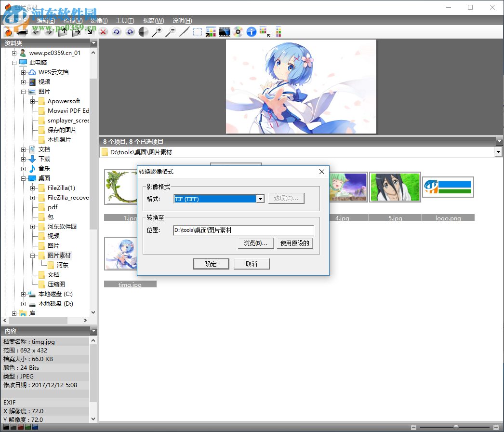Viewport: 504px width, 432px height.
Task: Expand the WPS云文档 tree node
Action: (x=23, y=72)
